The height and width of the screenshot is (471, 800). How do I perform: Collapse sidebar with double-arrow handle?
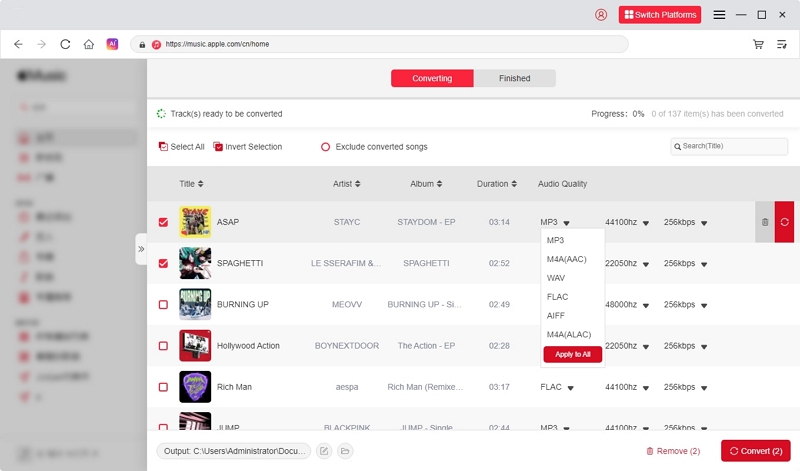pos(141,249)
